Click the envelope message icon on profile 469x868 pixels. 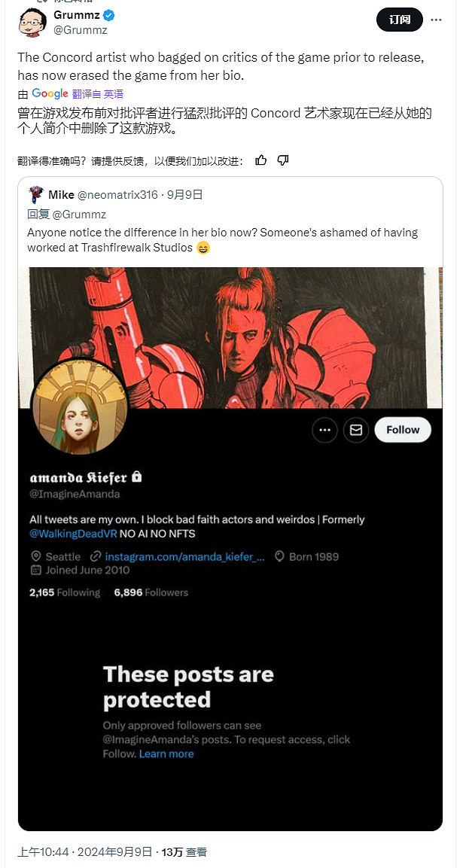(356, 430)
